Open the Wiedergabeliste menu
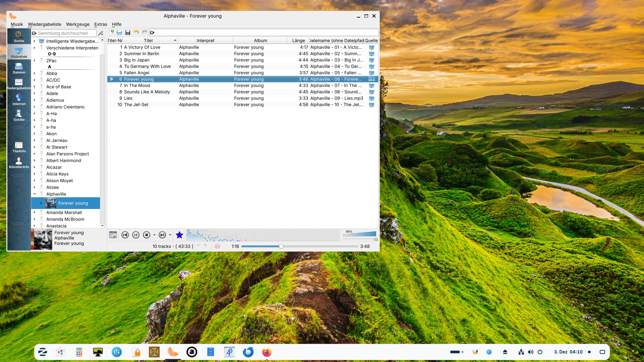The height and width of the screenshot is (362, 644). [x=44, y=24]
